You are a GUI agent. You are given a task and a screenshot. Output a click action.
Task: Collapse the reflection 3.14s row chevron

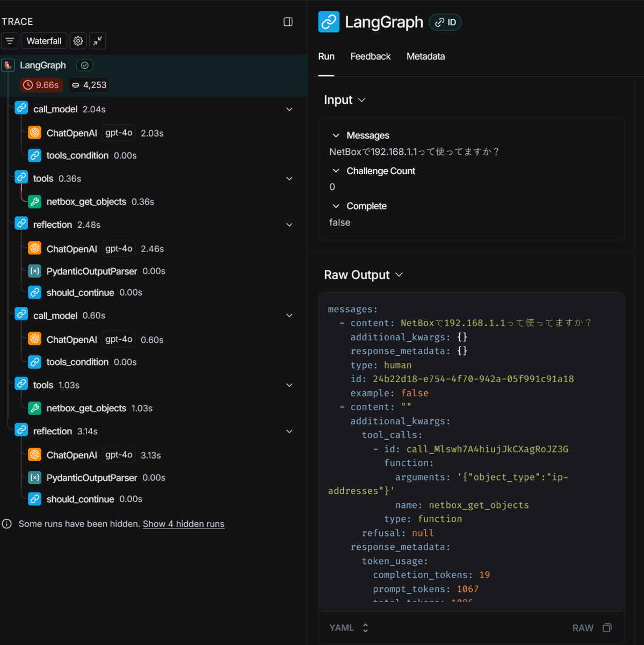coord(290,431)
